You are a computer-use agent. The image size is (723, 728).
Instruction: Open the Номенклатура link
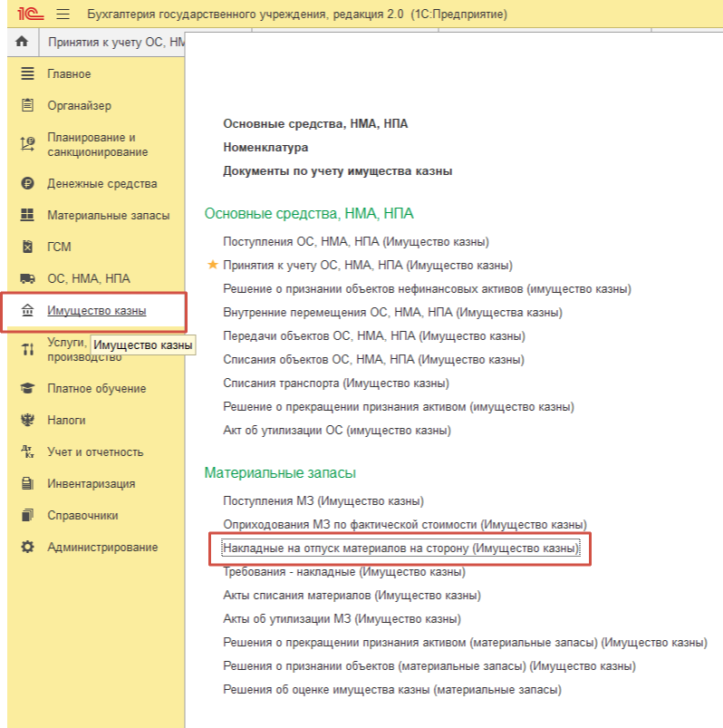[265, 147]
